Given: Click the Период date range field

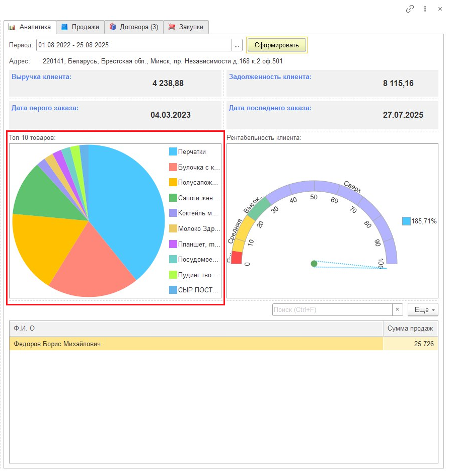Looking at the screenshot, I should pyautogui.click(x=133, y=45).
